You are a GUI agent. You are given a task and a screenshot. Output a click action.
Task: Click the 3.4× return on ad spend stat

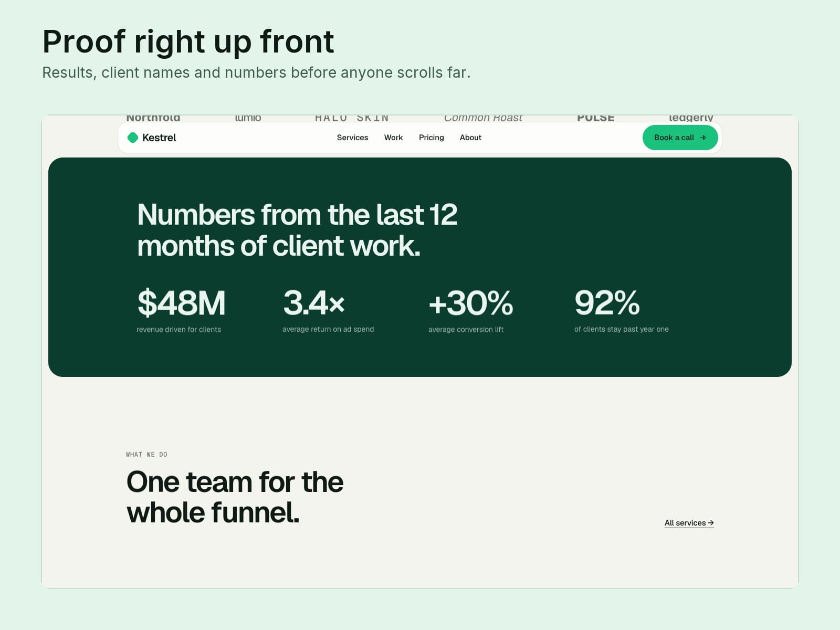(328, 310)
